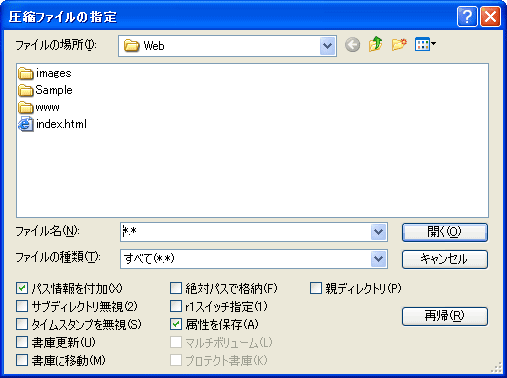The height and width of the screenshot is (378, 507).
Task: Select the index.html file name
Action: click(x=61, y=124)
